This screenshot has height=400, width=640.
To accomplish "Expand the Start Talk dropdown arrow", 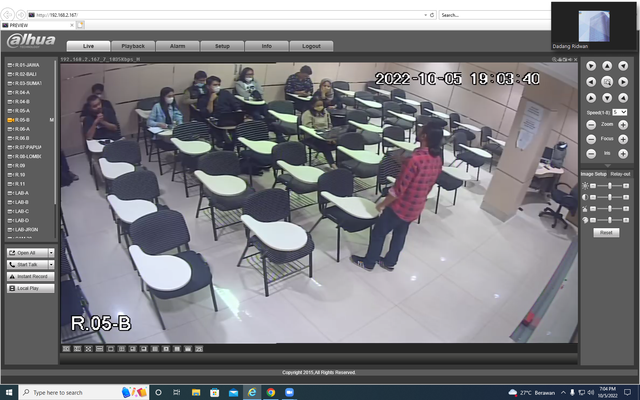I will pyautogui.click(x=51, y=264).
